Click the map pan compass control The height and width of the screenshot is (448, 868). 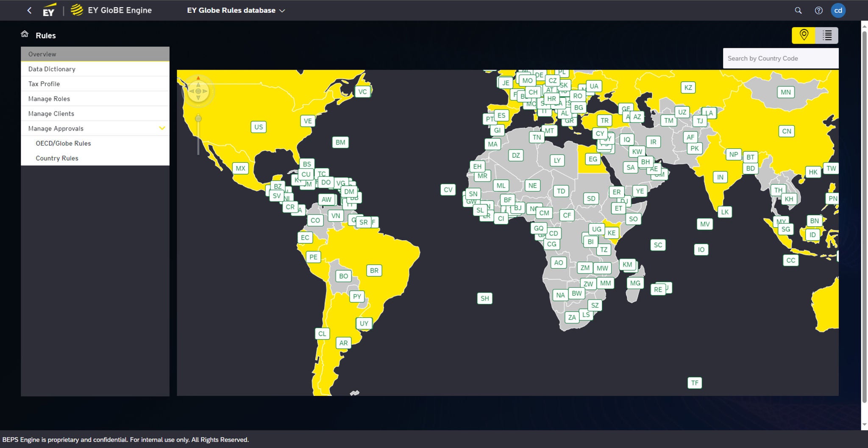pos(198,91)
